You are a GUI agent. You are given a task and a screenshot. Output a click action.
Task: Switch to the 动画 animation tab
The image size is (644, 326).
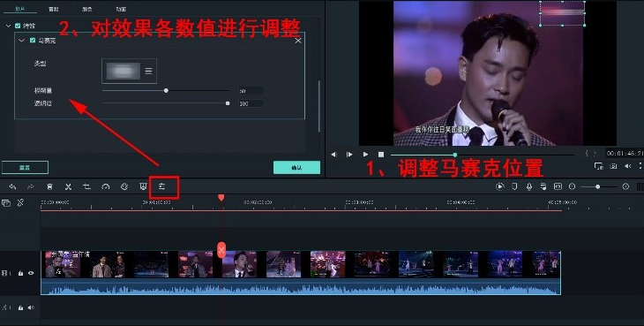pyautogui.click(x=121, y=9)
